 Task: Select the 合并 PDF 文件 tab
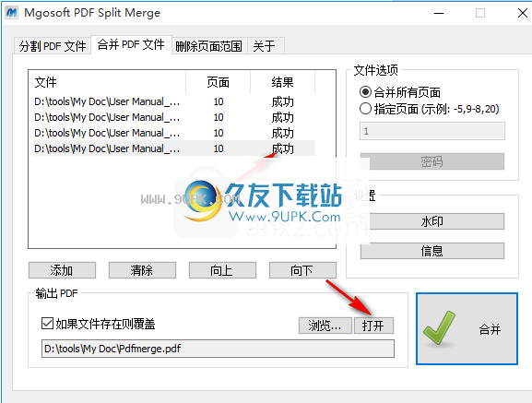click(131, 44)
